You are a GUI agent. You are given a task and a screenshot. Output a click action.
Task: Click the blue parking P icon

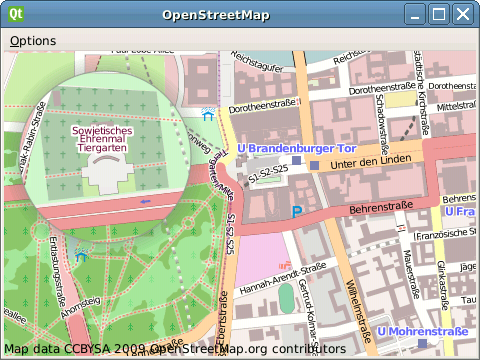(x=297, y=212)
